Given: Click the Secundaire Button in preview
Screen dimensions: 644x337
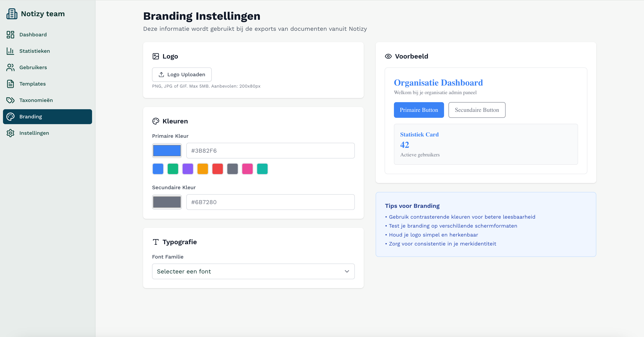Looking at the screenshot, I should [477, 110].
